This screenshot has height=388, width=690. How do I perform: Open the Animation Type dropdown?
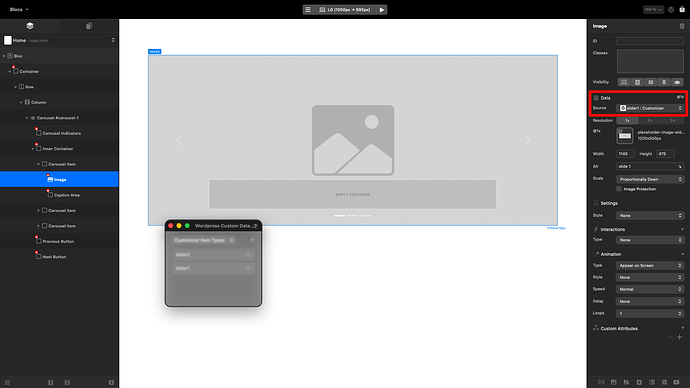pyautogui.click(x=650, y=265)
